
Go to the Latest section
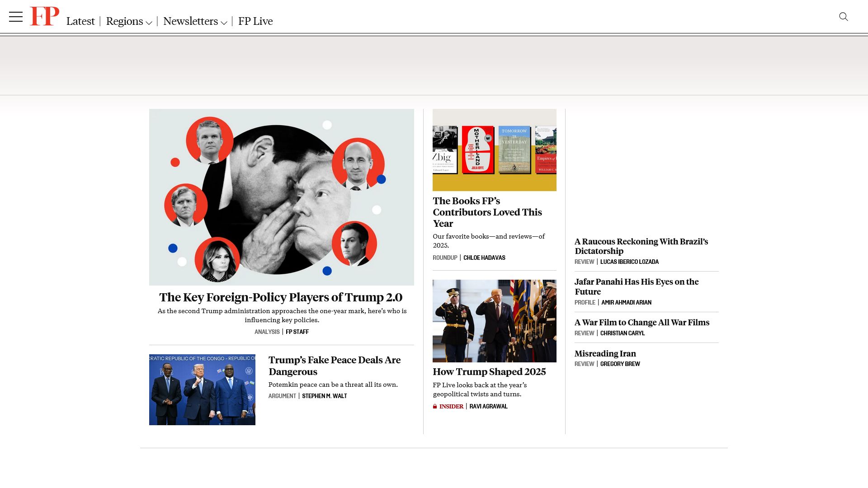[x=80, y=21]
